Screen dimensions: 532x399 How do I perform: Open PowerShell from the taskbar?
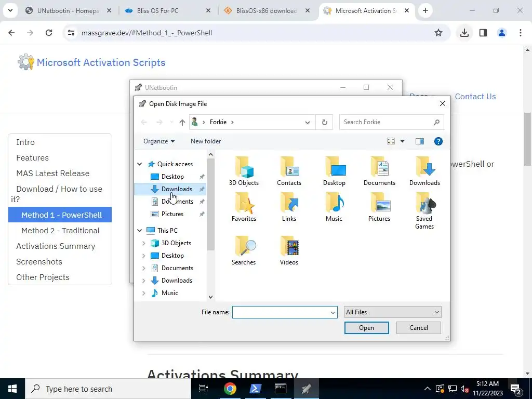pos(255,389)
